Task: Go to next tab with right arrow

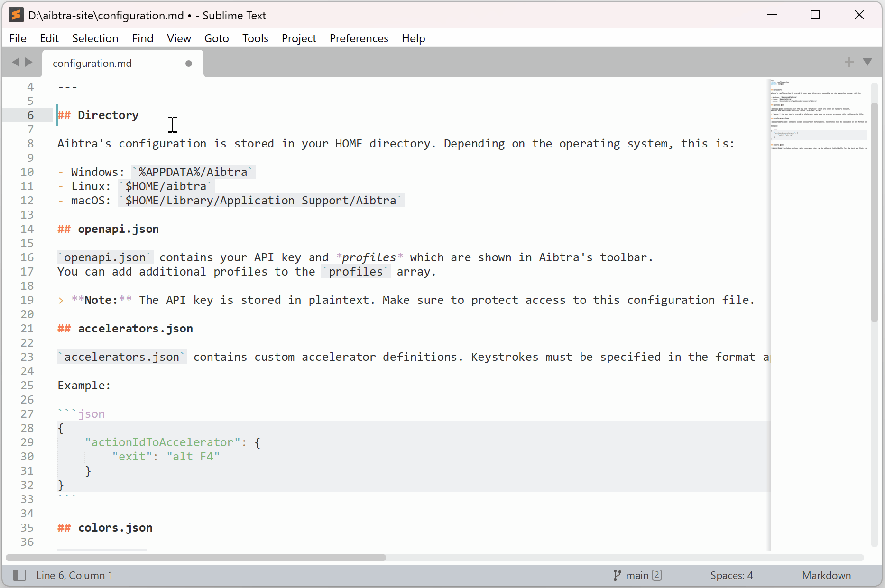Action: 29,62
